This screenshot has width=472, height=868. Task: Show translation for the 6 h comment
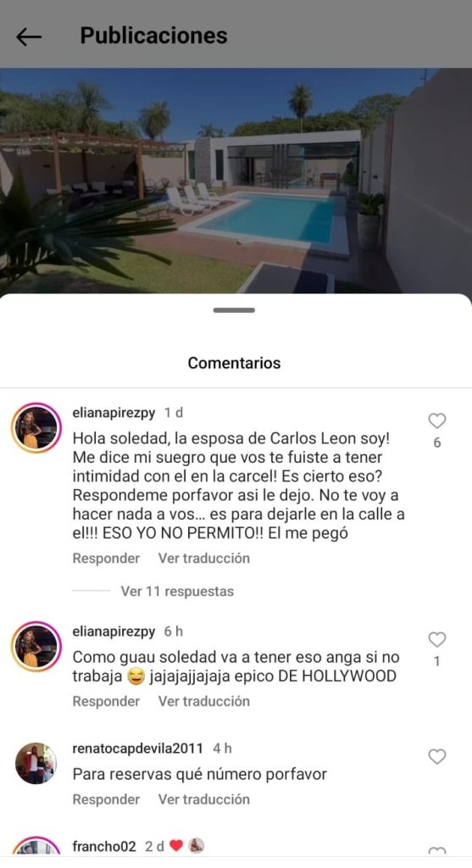(x=204, y=701)
